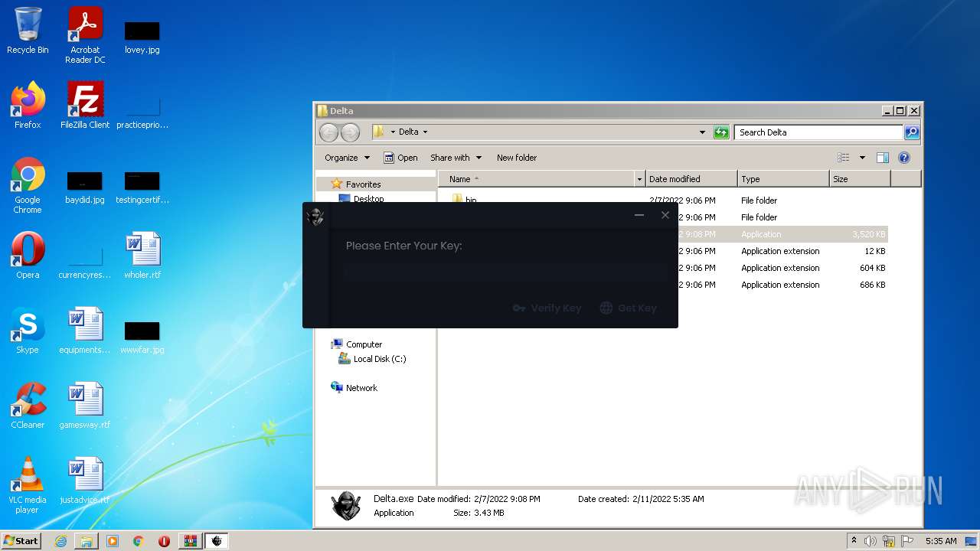Select wwwfar.jpg on desktop
980x551 pixels.
tap(142, 337)
